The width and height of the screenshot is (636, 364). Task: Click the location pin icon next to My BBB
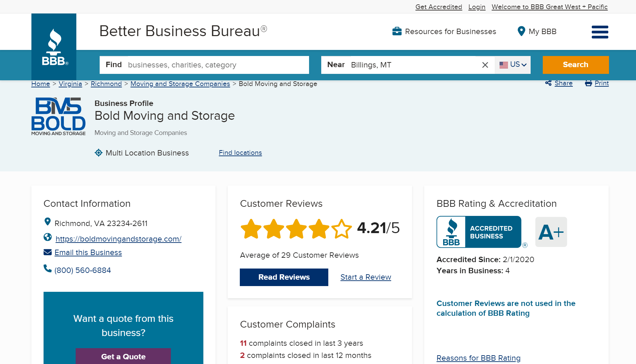pos(521,31)
